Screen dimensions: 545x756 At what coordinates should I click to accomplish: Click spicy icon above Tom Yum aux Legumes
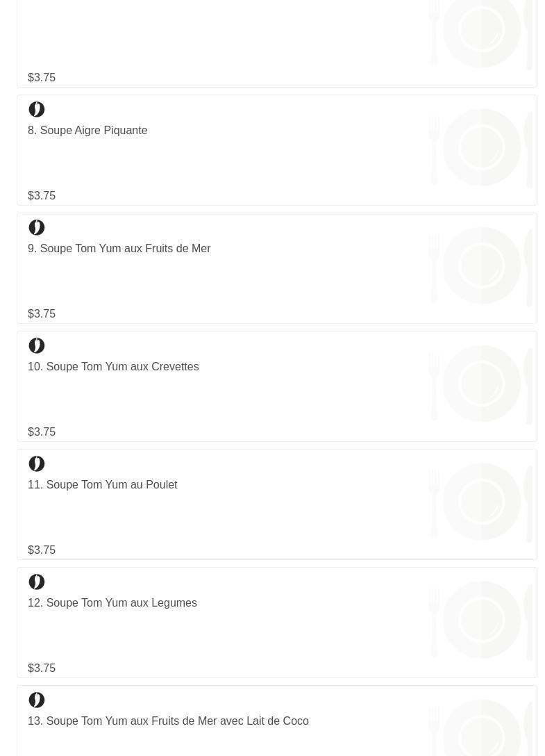37,582
